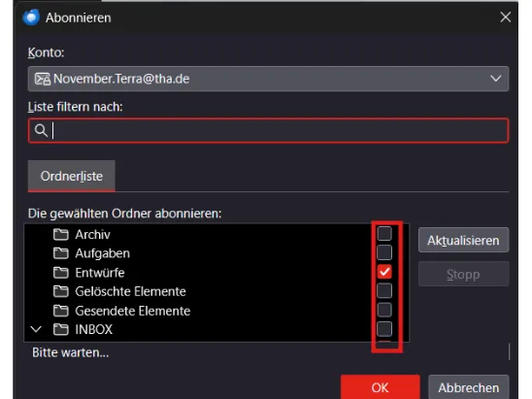Click the Archiv folder icon

click(61, 234)
